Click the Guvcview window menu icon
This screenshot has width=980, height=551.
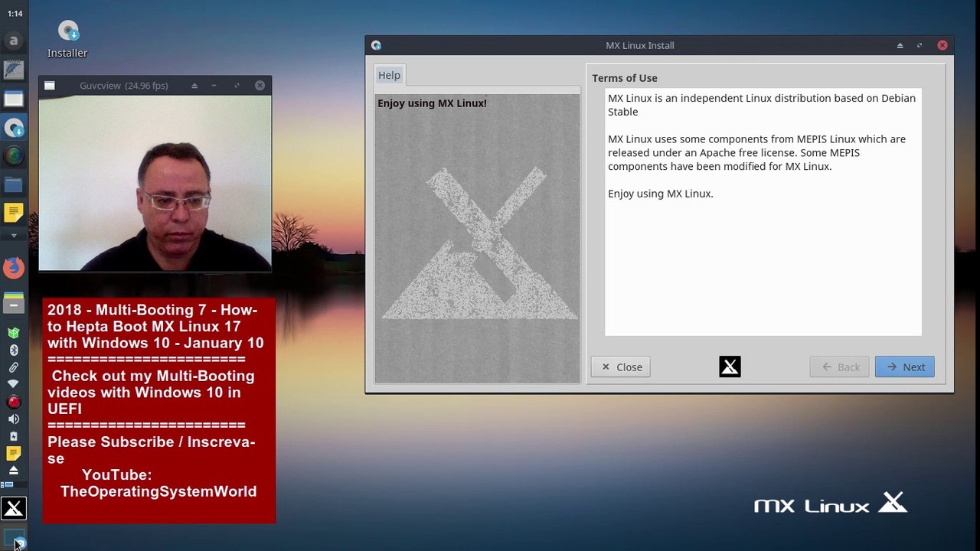tap(50, 86)
